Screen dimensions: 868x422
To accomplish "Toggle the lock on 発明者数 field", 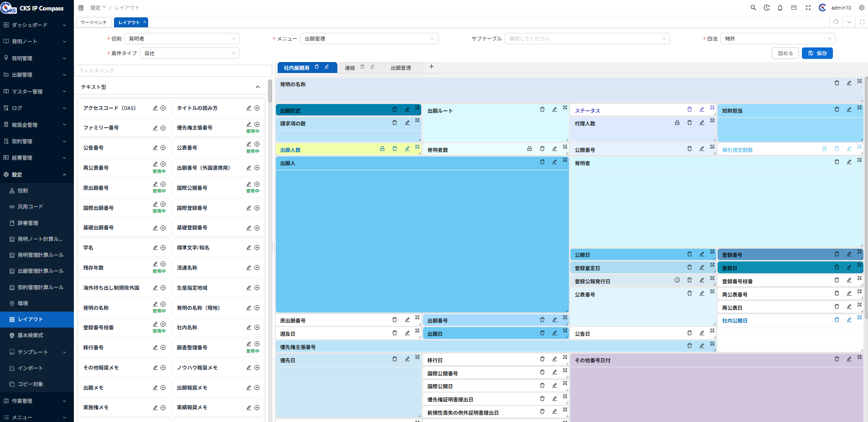I will [529, 149].
